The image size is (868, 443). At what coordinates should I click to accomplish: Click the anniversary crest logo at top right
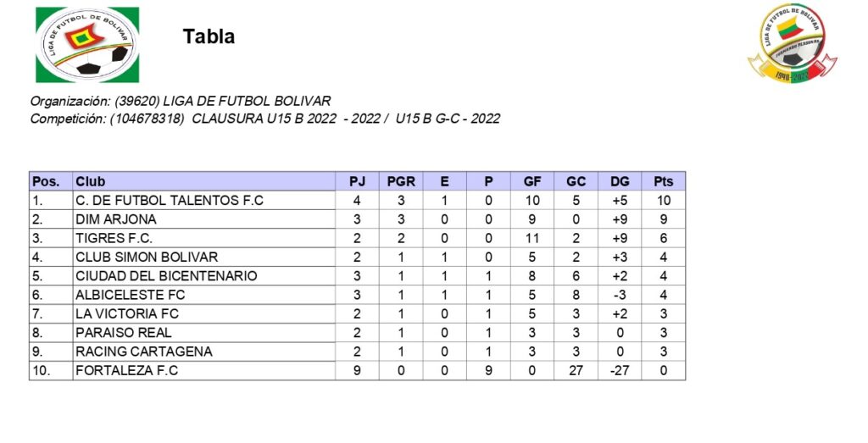[x=792, y=44]
